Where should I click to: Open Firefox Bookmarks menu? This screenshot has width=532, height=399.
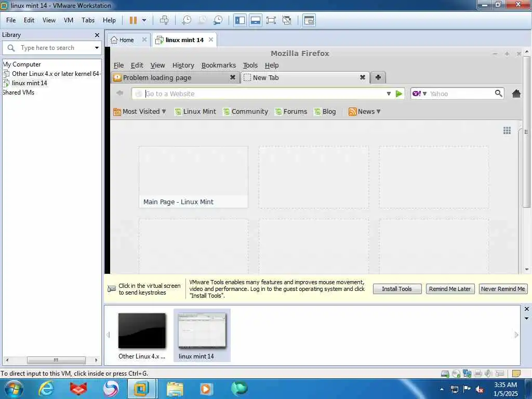tap(219, 65)
